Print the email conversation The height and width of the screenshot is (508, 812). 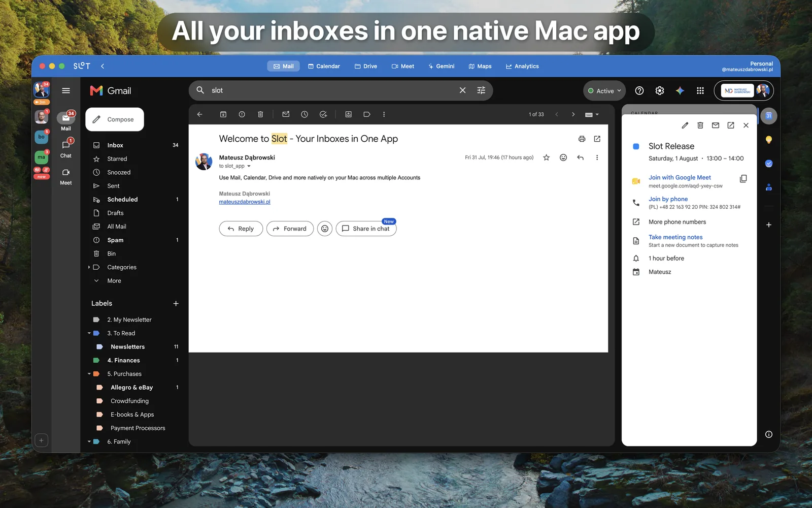click(582, 139)
